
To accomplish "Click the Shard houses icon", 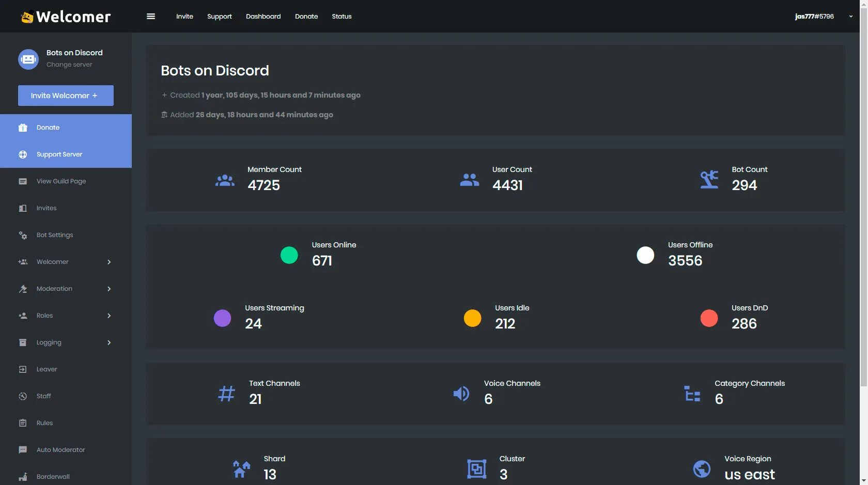I will (241, 469).
